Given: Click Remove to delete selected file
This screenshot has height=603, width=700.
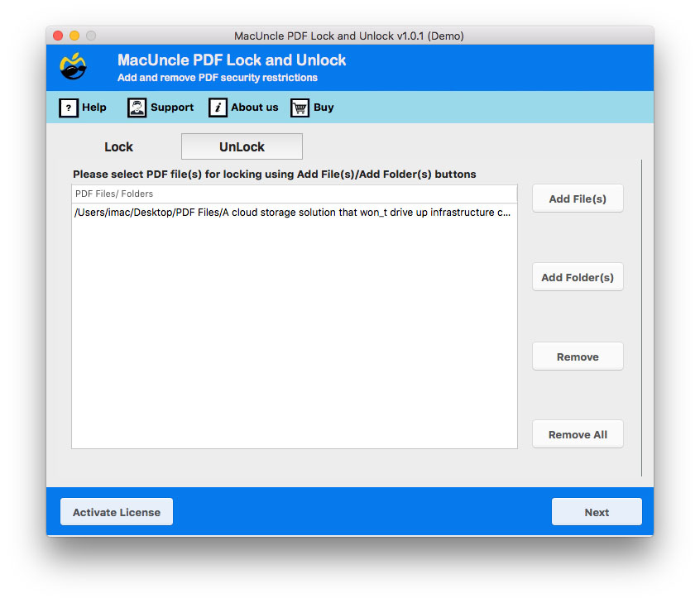Looking at the screenshot, I should click(577, 356).
